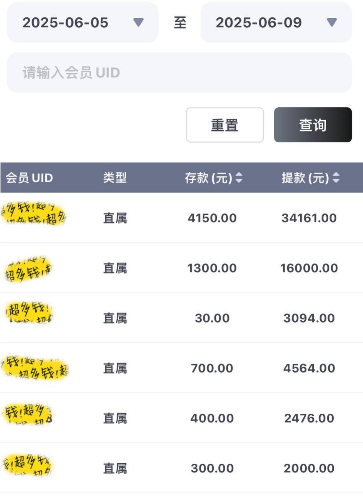363x499 pixels.
Task: Select the row with withdrawal 2000.00
Action: point(181,468)
